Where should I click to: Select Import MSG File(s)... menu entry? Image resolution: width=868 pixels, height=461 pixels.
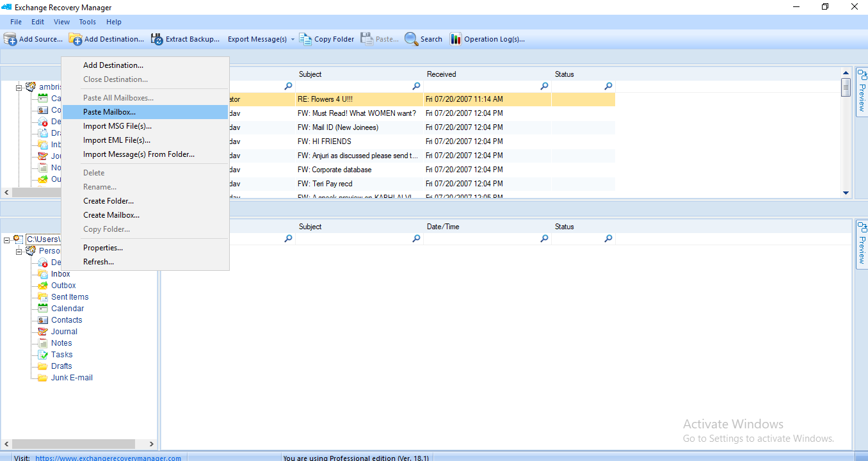[x=145, y=126]
